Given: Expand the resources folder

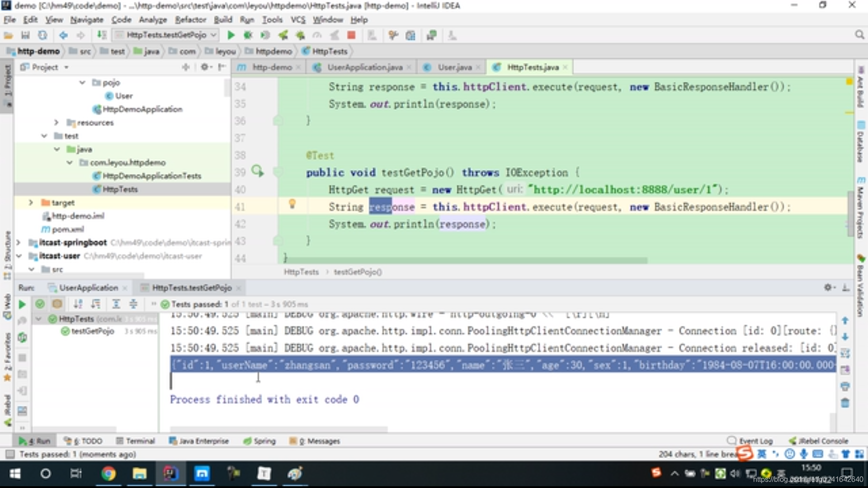Looking at the screenshot, I should tap(56, 122).
